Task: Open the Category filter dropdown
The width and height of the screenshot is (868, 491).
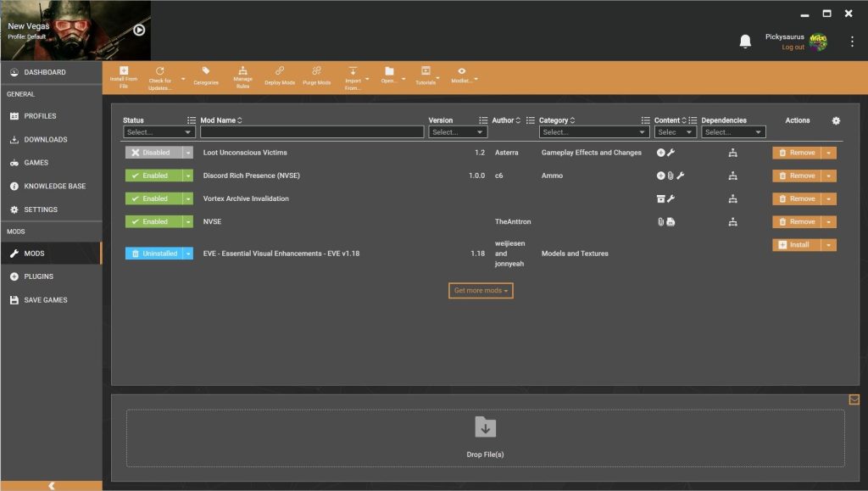Action: point(593,132)
